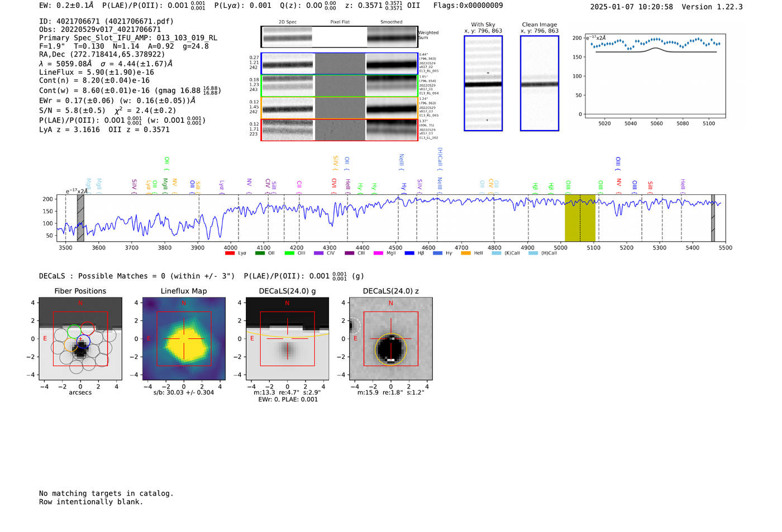
Task: Open the Weighted Sum 2D spectrum cutout
Action: click(x=339, y=37)
